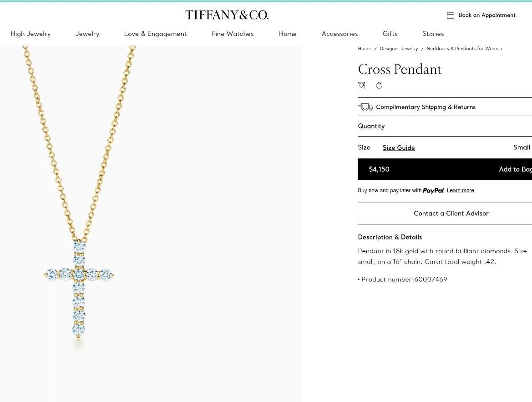
Task: Open the High Jewelry menu
Action: 30,34
